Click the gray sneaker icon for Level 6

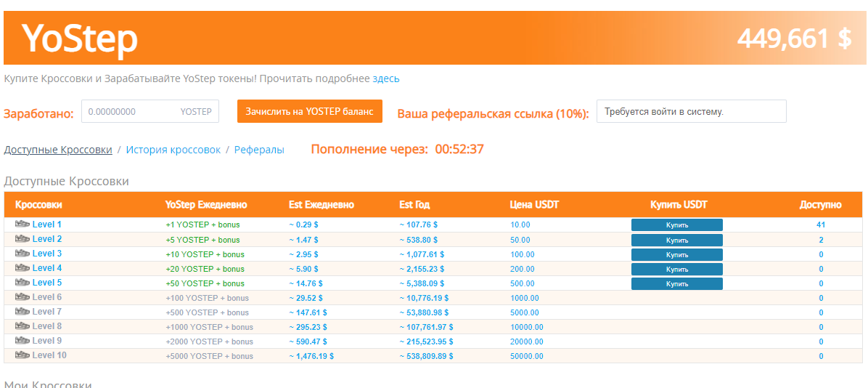[22, 297]
